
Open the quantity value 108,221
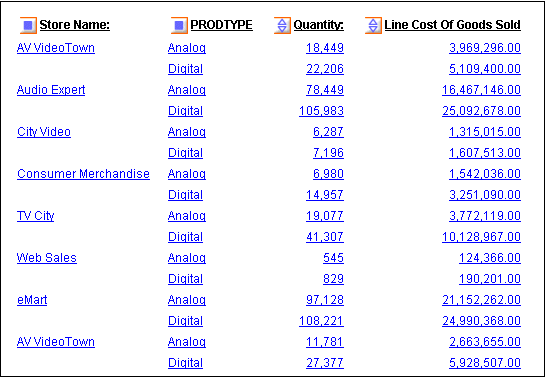click(322, 321)
